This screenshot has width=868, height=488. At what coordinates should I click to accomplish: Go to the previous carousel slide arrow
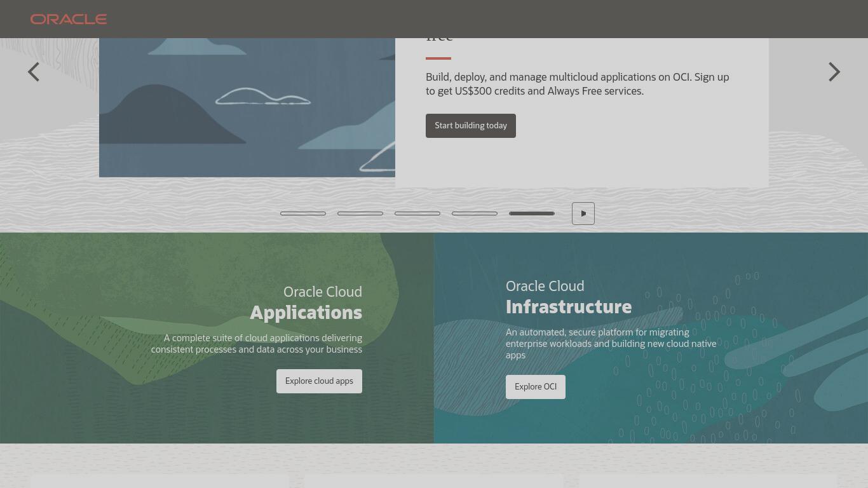click(x=34, y=72)
